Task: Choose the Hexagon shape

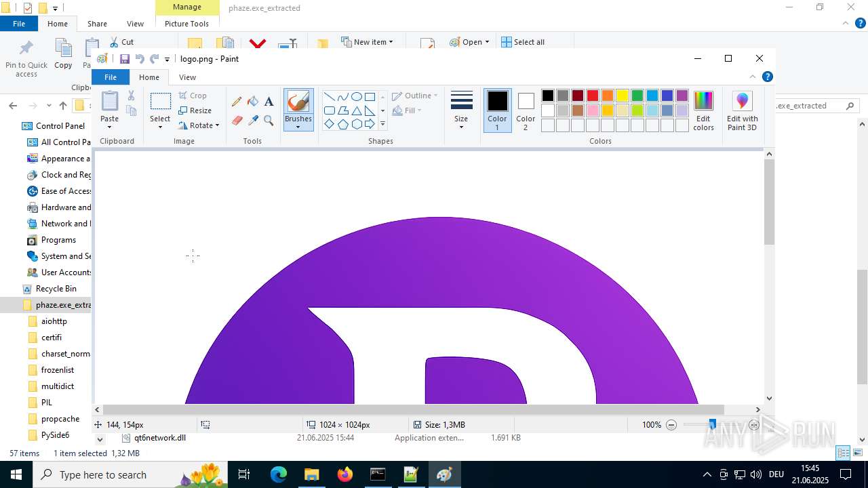Action: click(x=356, y=124)
